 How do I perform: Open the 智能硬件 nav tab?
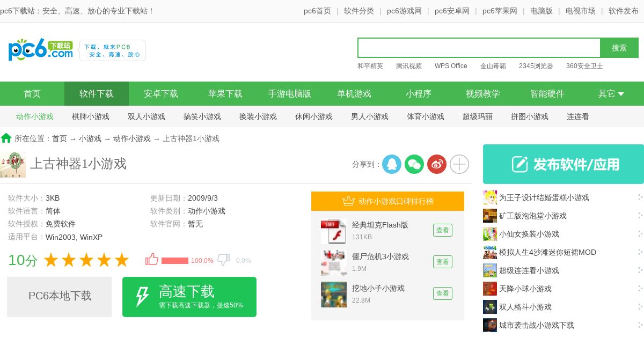[547, 93]
